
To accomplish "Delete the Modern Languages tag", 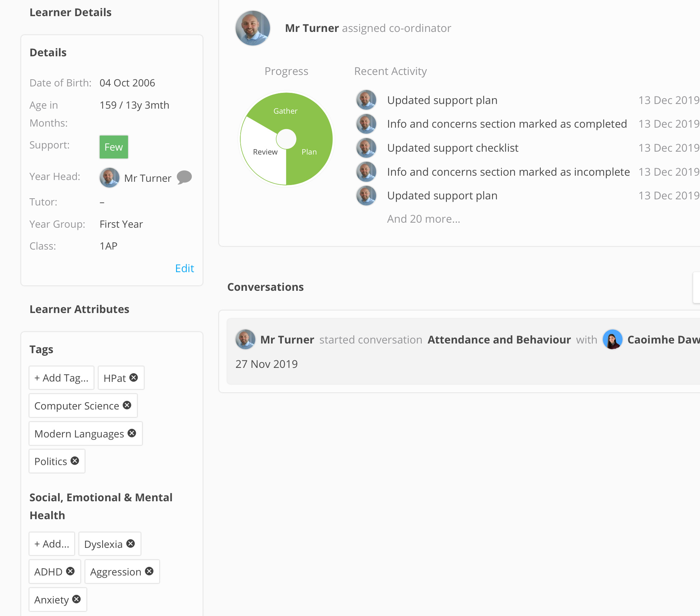I will [132, 433].
